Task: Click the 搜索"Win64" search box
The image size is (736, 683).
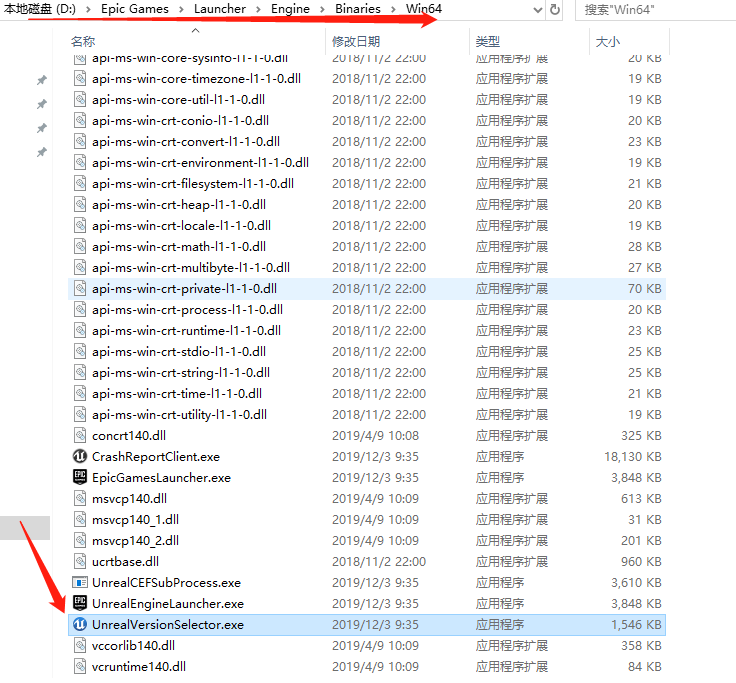Action: [656, 10]
